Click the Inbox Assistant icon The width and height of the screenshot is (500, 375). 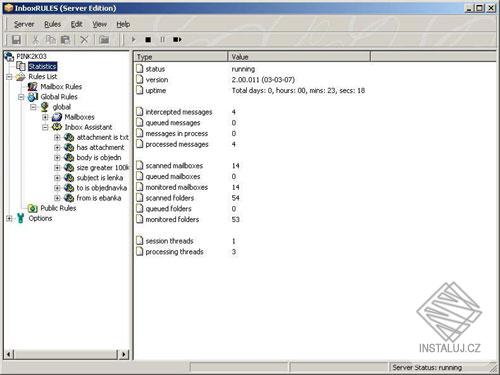(x=57, y=127)
